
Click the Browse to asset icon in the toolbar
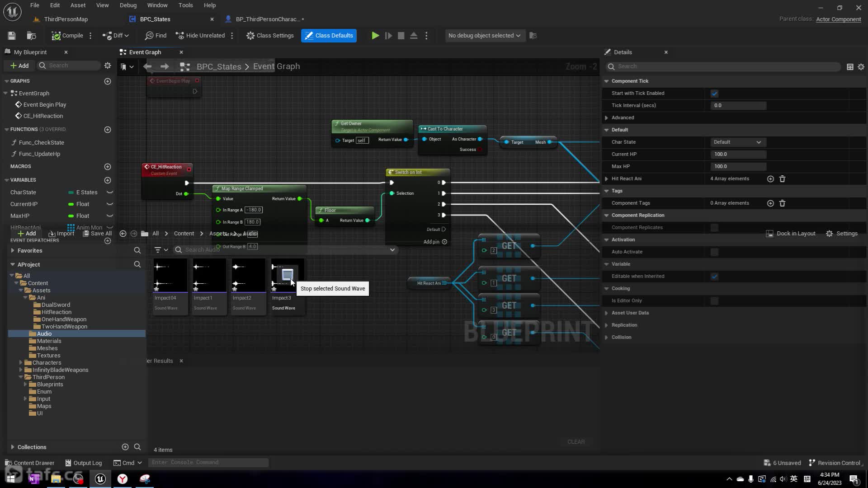(x=31, y=36)
